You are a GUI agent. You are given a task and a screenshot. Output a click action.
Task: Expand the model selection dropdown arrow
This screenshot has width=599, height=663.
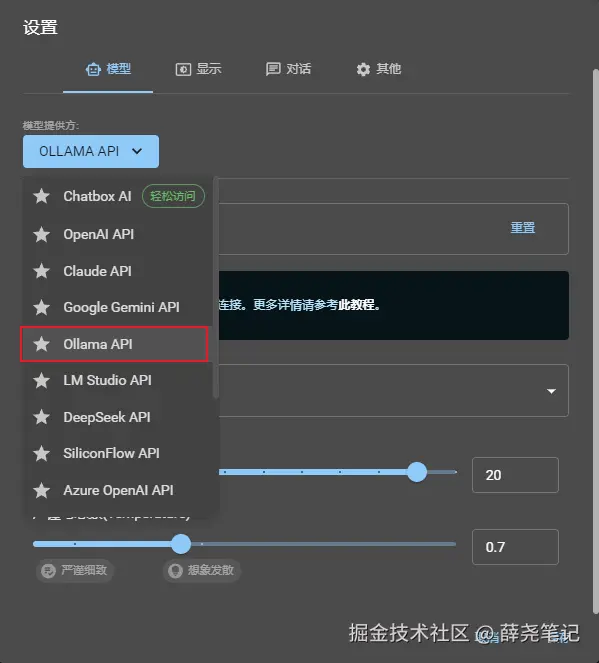tap(551, 391)
